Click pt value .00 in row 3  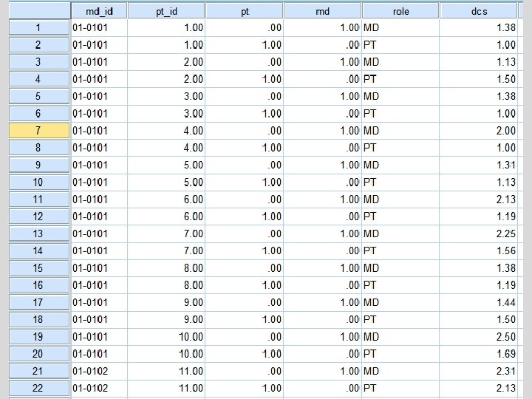coord(245,62)
